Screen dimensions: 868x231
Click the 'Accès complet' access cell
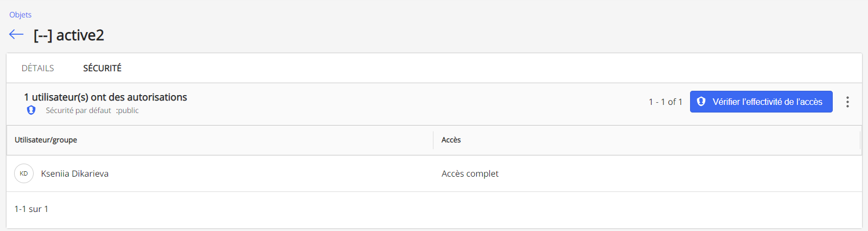470,173
